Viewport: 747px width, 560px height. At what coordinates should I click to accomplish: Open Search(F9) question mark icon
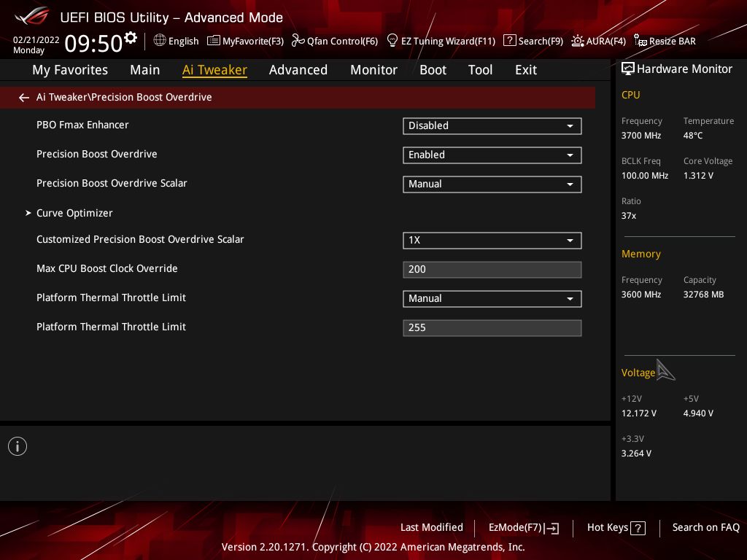(x=509, y=41)
